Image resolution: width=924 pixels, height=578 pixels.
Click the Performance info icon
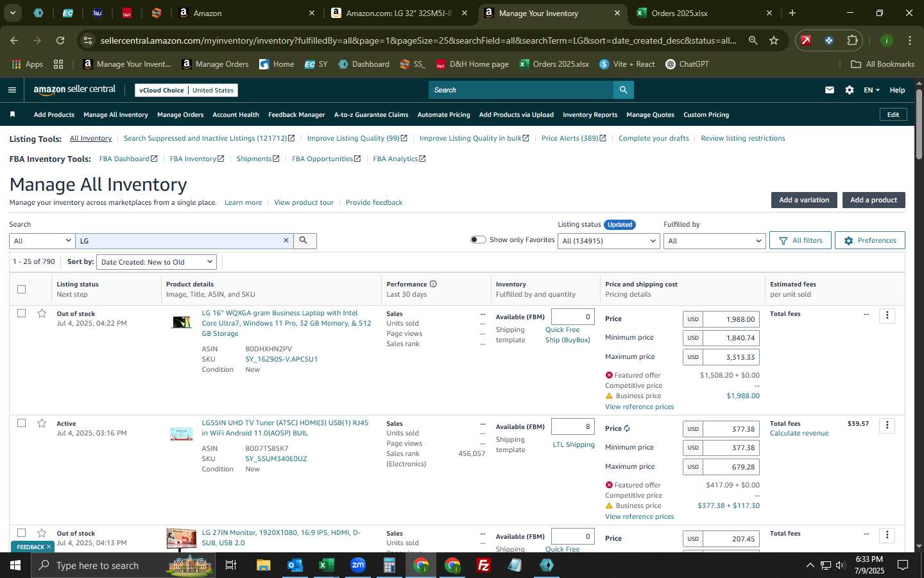click(433, 284)
